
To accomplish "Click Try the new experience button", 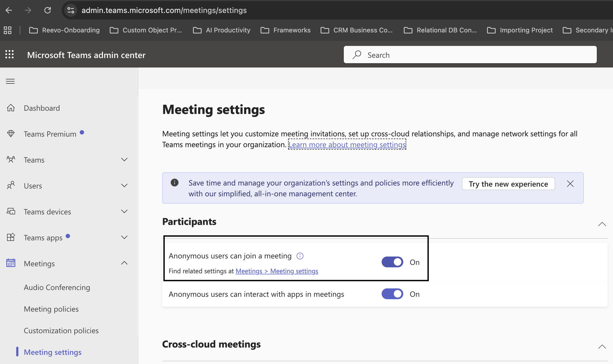I will (508, 184).
